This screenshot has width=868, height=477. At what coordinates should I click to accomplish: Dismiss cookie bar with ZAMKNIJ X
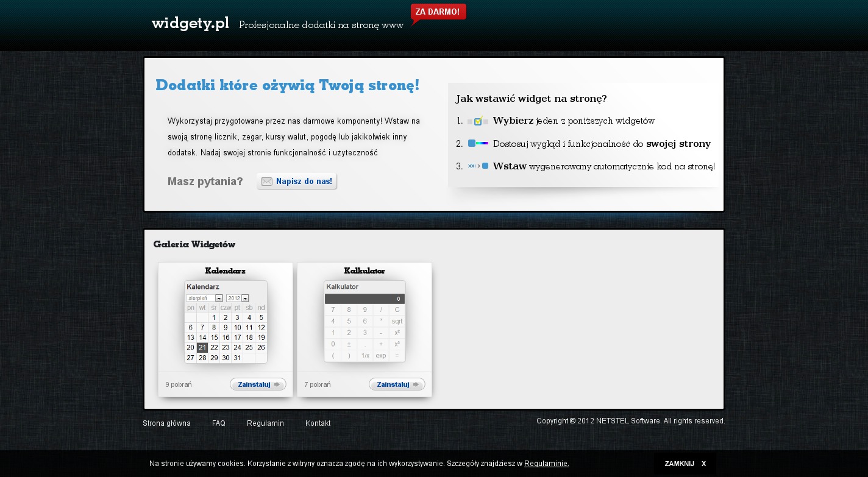point(685,464)
